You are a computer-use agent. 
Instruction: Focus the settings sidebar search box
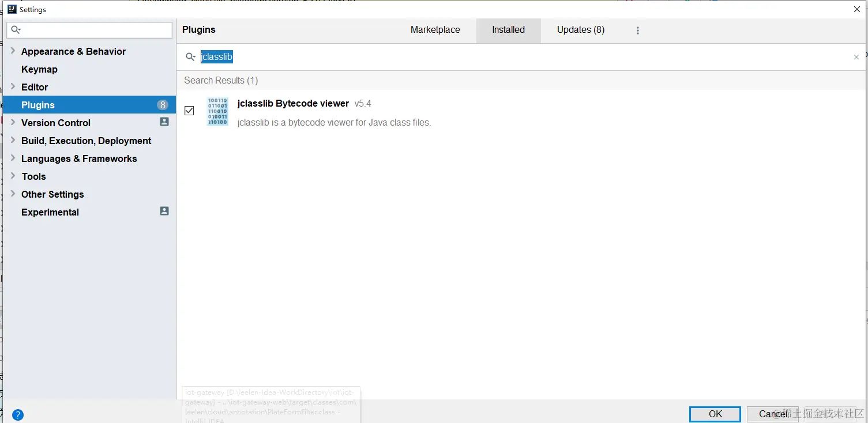click(89, 30)
